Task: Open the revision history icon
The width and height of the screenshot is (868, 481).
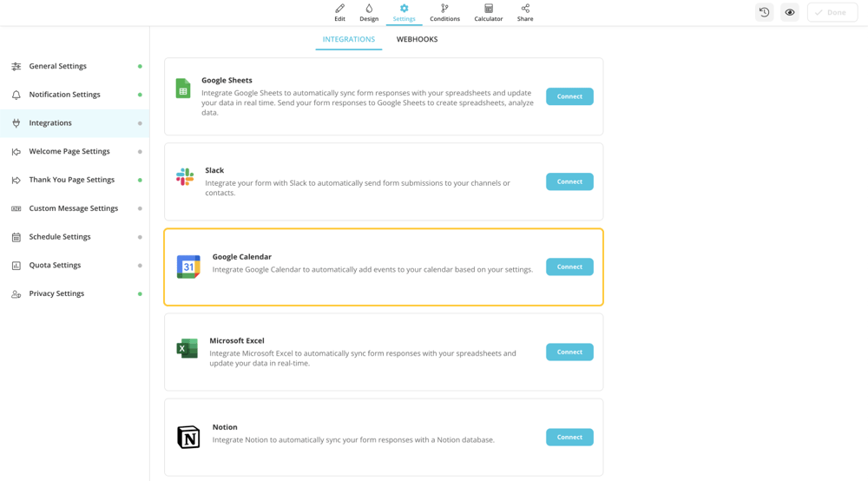Action: point(764,12)
